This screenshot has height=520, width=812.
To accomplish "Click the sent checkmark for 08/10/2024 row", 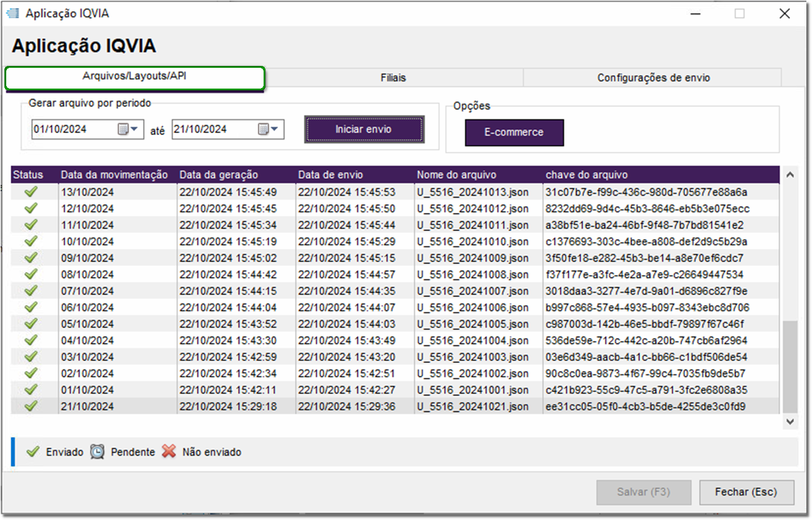I will click(x=31, y=274).
